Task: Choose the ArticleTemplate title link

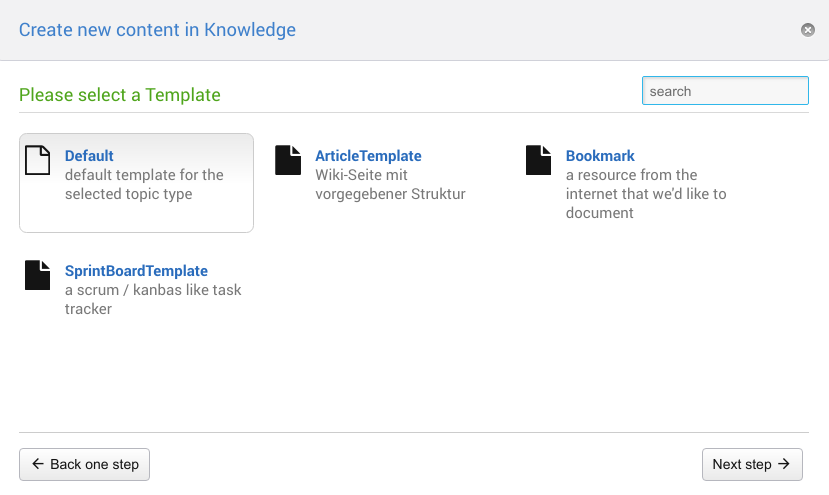Action: (368, 156)
